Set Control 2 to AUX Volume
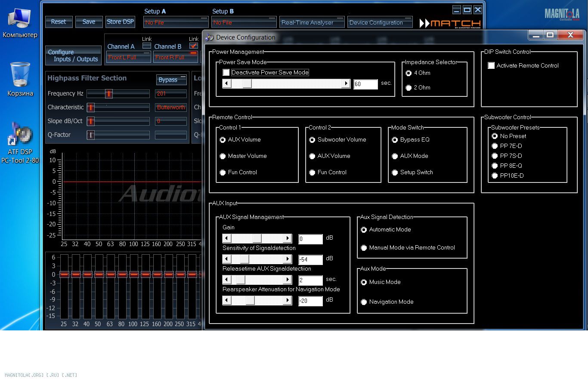Viewport: 588px width, 379px height. pyautogui.click(x=312, y=156)
